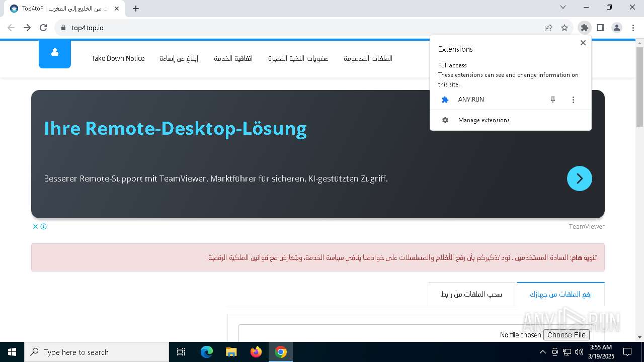
Task: Open Manage extensions
Action: (x=511, y=120)
